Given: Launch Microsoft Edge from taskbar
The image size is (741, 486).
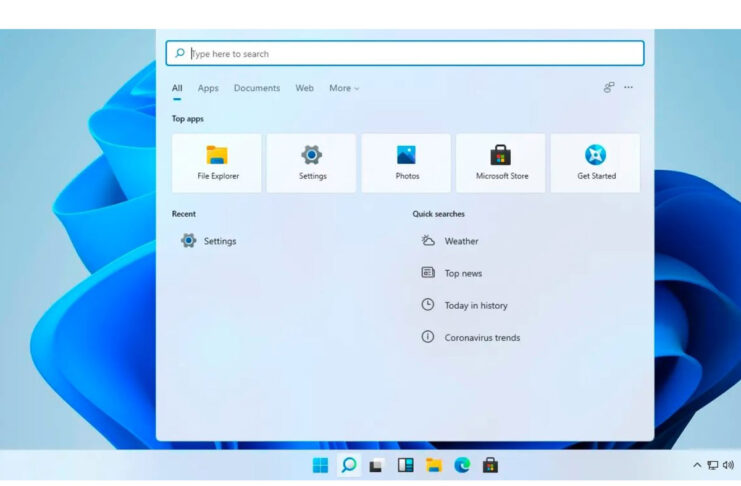Looking at the screenshot, I should coord(462,466).
